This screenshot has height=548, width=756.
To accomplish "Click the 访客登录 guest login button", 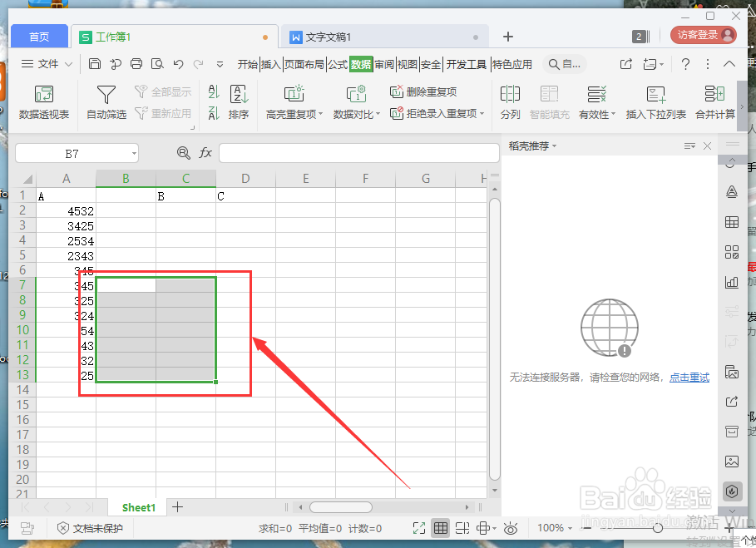I will 697,37.
